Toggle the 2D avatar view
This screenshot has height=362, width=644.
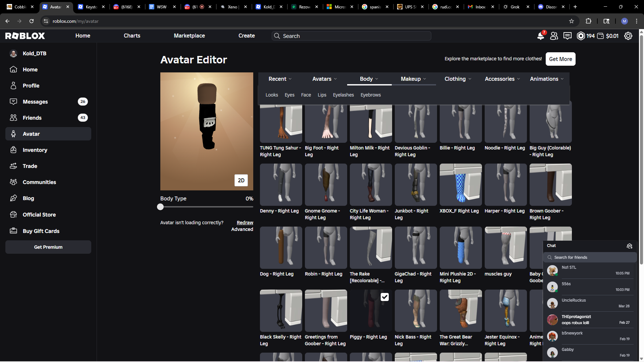pyautogui.click(x=241, y=180)
